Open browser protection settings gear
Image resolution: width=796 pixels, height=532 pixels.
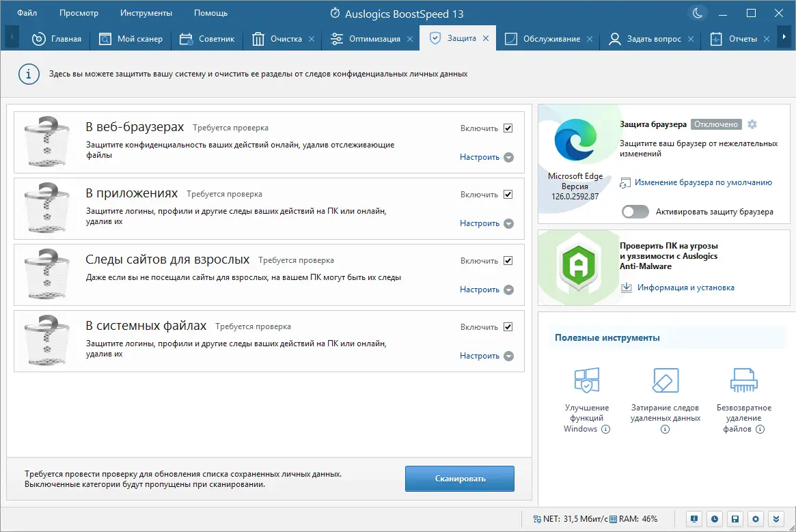tap(752, 124)
